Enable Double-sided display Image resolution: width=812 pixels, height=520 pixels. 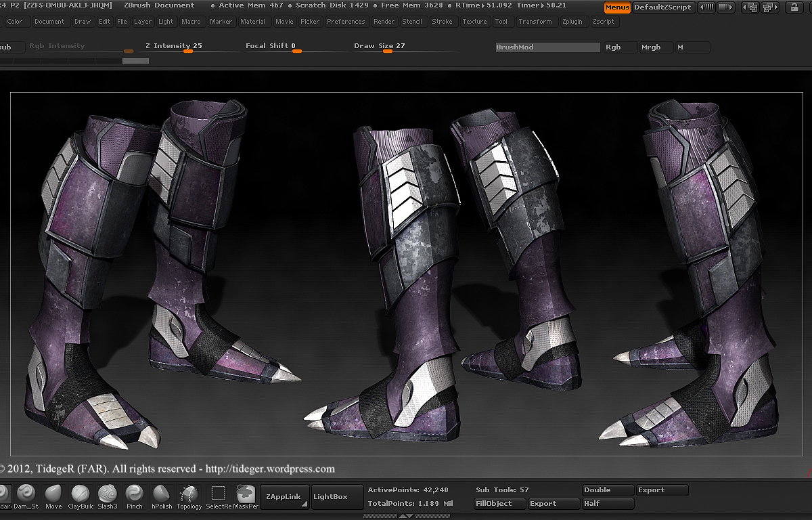tap(608, 490)
